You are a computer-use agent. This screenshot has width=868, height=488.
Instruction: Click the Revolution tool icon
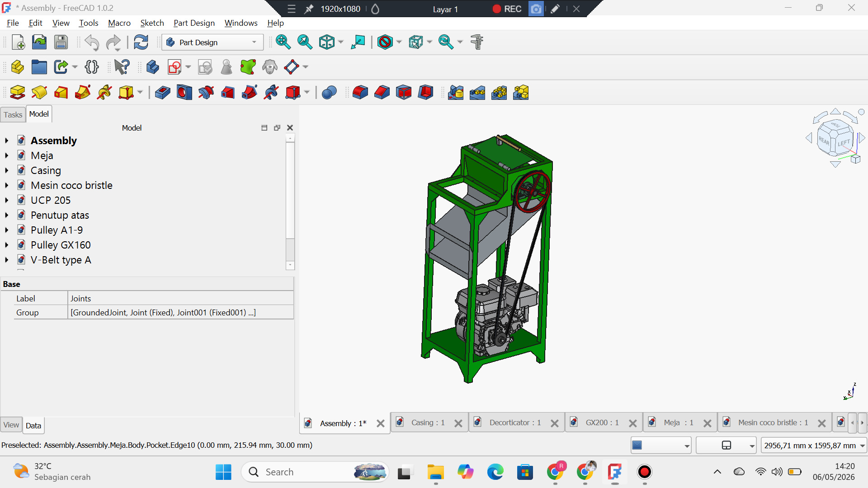[x=39, y=93]
